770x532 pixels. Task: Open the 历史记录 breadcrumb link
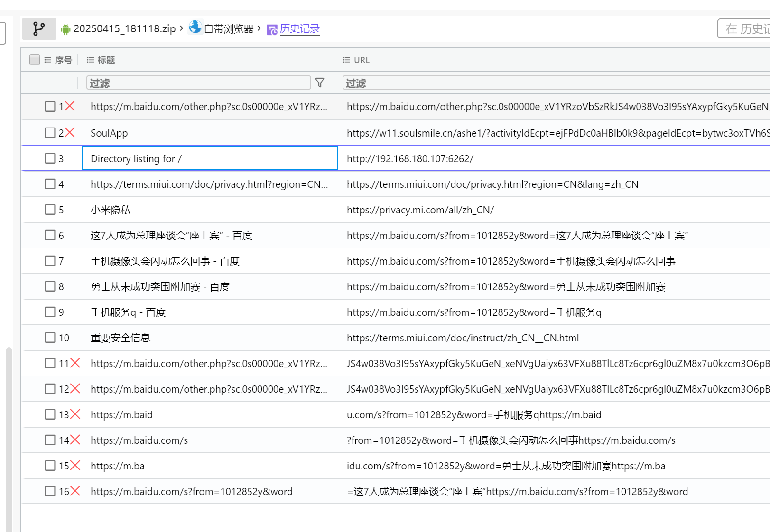300,29
